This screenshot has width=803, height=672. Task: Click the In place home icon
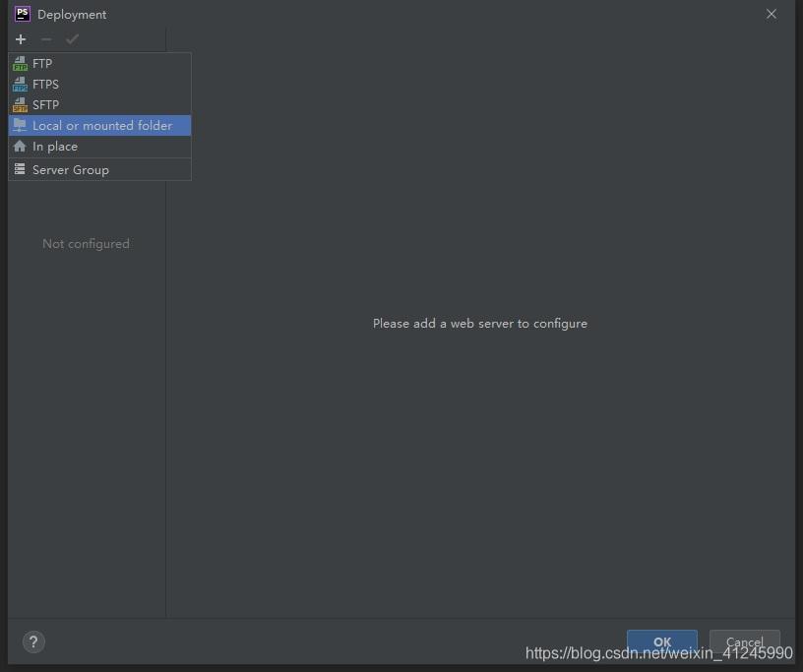(20, 147)
